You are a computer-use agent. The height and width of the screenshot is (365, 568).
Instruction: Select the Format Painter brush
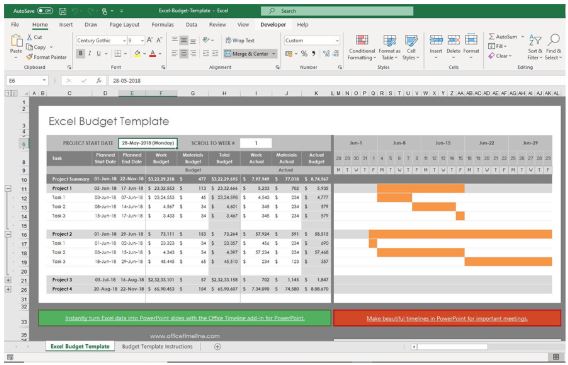click(29, 57)
